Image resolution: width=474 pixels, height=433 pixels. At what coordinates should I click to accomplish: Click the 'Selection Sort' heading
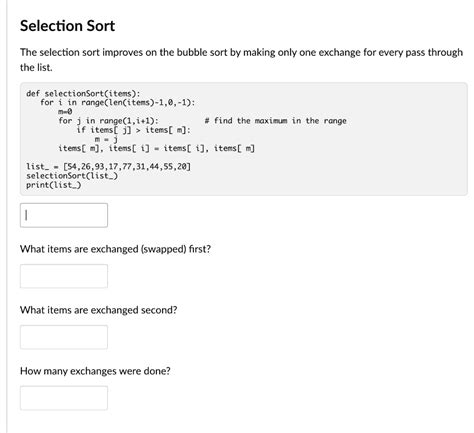[x=67, y=26]
